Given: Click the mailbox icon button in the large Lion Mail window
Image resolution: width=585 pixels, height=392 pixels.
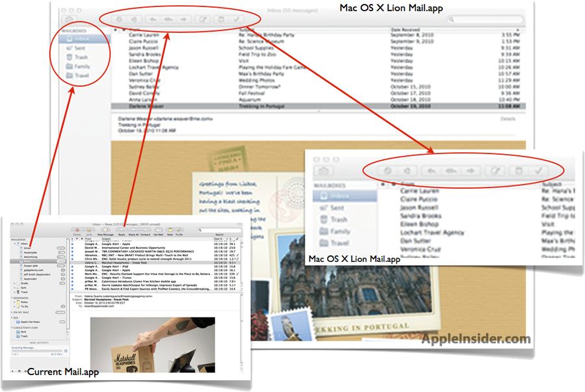Looking at the screenshot, I should pos(69,20).
